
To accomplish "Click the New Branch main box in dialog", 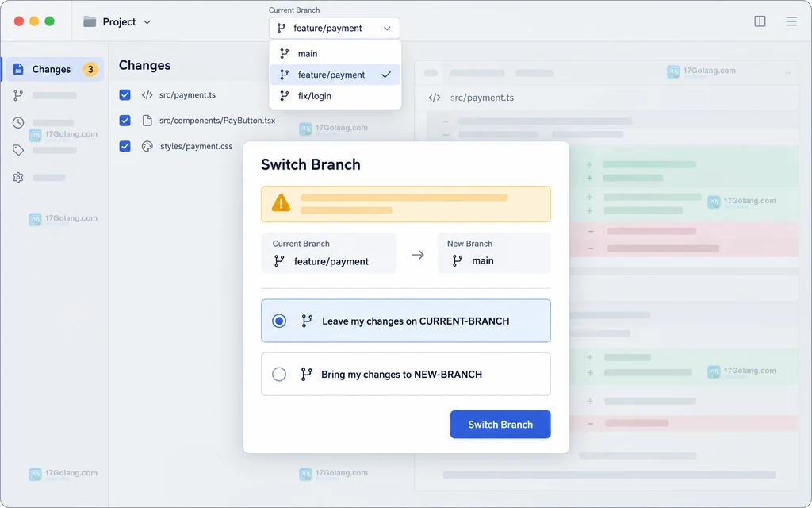I will [x=494, y=253].
